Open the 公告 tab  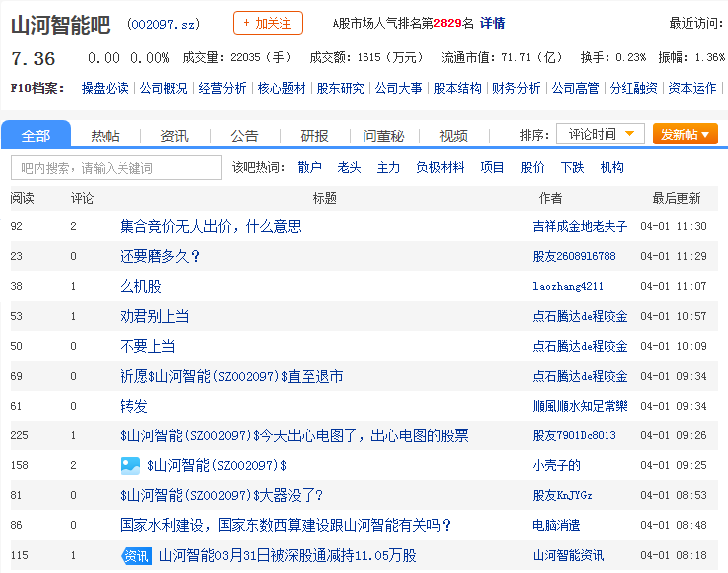244,136
